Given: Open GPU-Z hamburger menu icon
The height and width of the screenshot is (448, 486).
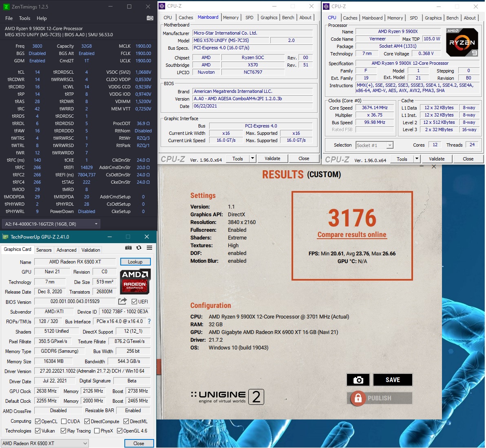Looking at the screenshot, I should click(149, 248).
